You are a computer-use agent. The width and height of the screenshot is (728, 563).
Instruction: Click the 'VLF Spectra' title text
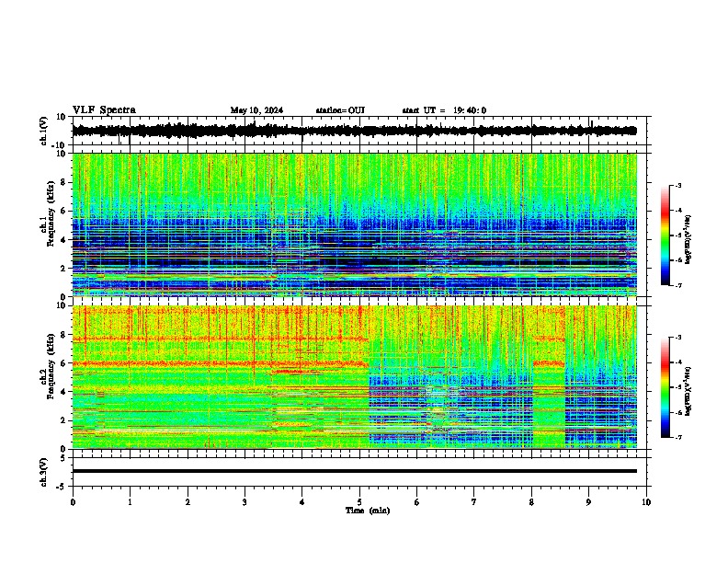[x=104, y=110]
